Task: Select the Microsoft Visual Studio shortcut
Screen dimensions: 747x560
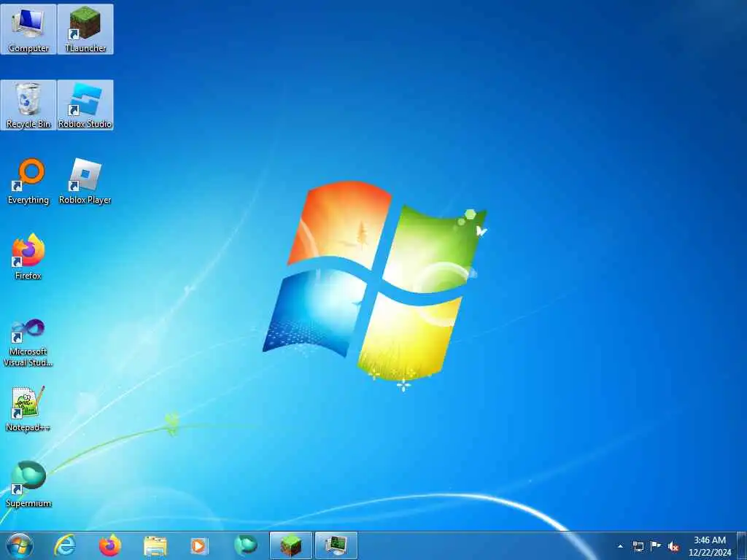Action: 28,343
